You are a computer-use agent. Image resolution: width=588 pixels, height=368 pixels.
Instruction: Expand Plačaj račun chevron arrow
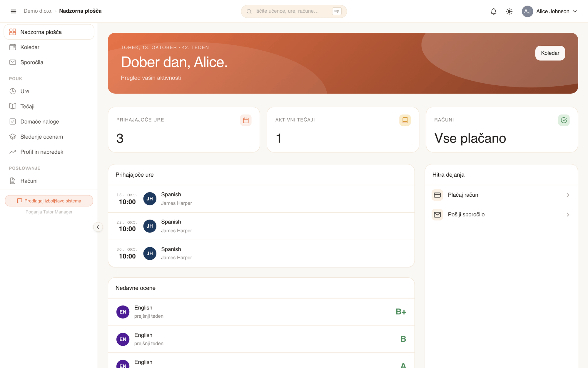click(568, 195)
